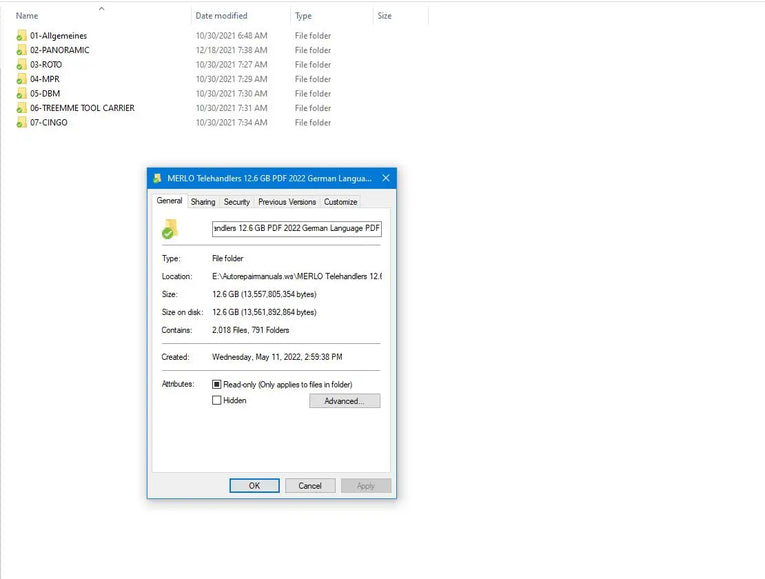Image resolution: width=765 pixels, height=579 pixels.
Task: Click the Created date value
Action: [277, 357]
